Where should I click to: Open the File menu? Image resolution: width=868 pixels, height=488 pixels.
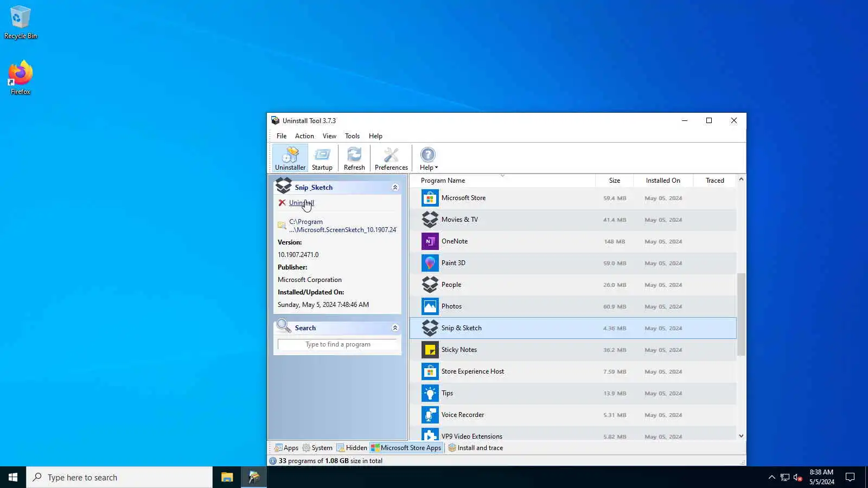(x=282, y=136)
